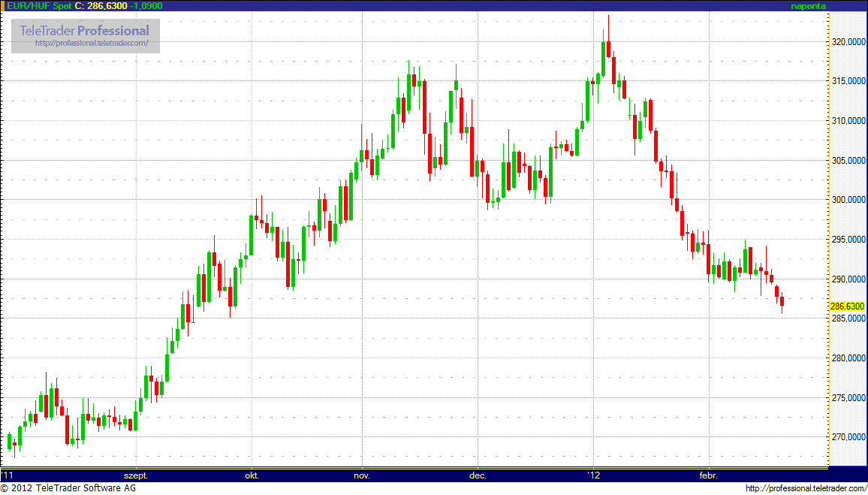This screenshot has height=495, width=868.
Task: Click the 315,0000 price axis label
Action: (x=847, y=81)
